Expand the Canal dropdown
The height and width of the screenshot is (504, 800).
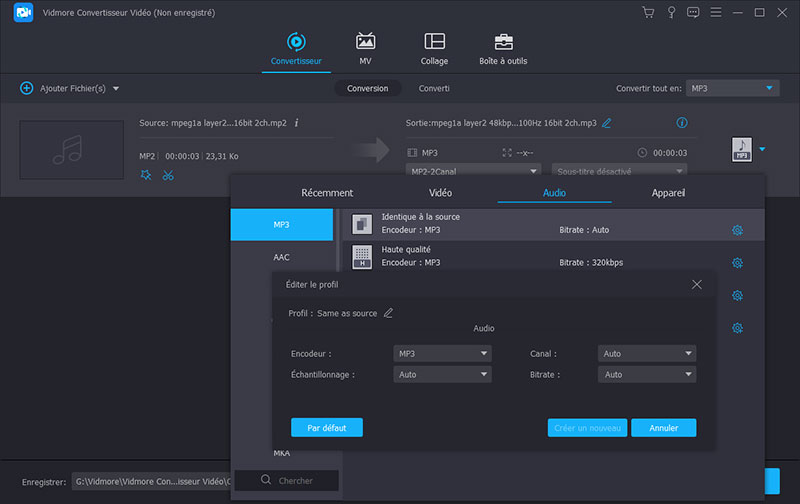click(x=646, y=354)
